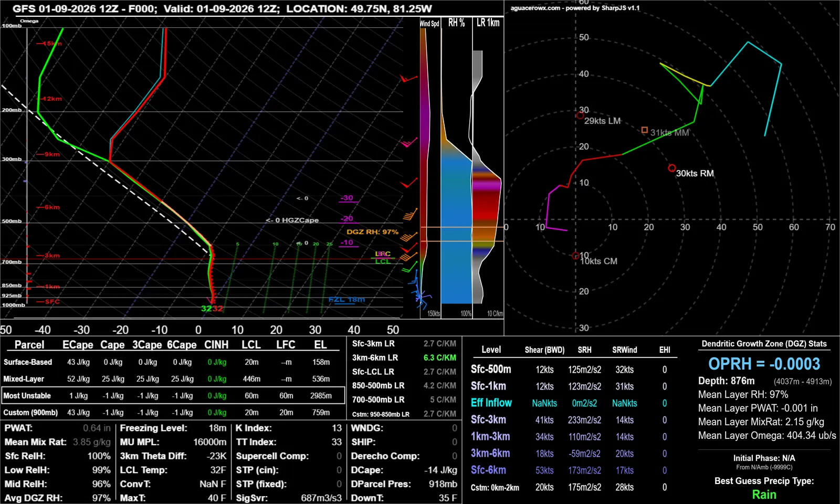Click the Initial Phase: N/A text

(764, 458)
